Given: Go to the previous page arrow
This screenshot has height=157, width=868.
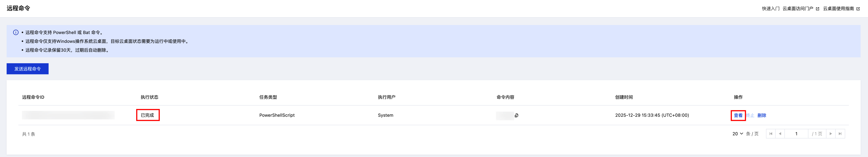Looking at the screenshot, I should click(x=780, y=134).
